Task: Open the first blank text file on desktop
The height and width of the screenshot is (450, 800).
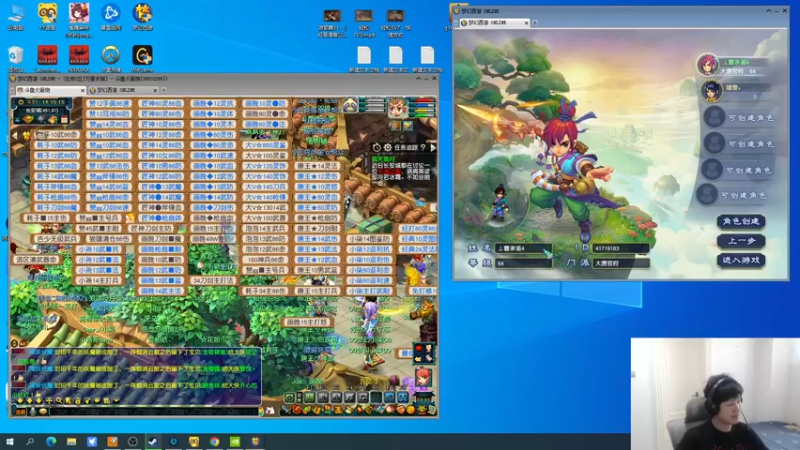Action: point(364,58)
